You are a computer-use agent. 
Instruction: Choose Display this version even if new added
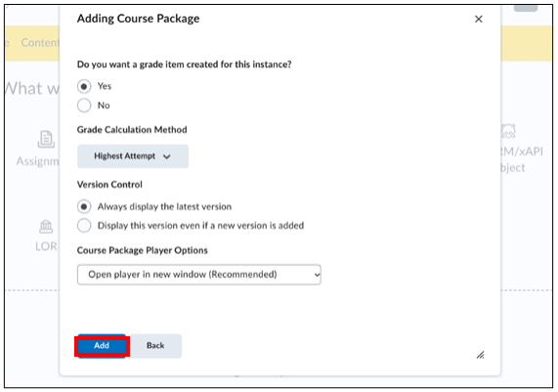tap(84, 226)
